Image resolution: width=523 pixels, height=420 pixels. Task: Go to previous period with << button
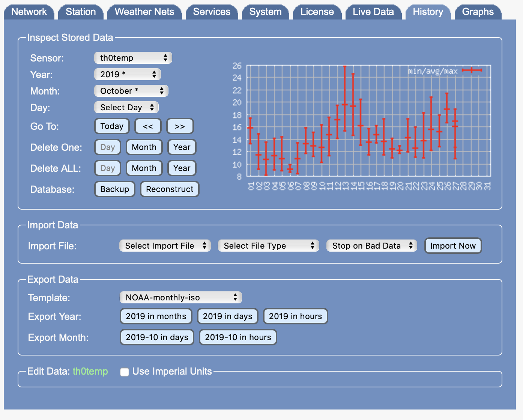click(x=148, y=126)
